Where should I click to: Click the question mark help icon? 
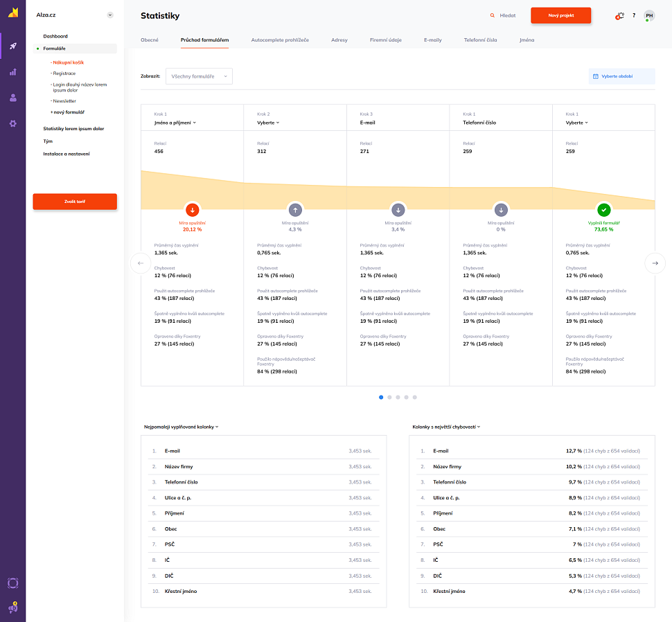coord(634,15)
